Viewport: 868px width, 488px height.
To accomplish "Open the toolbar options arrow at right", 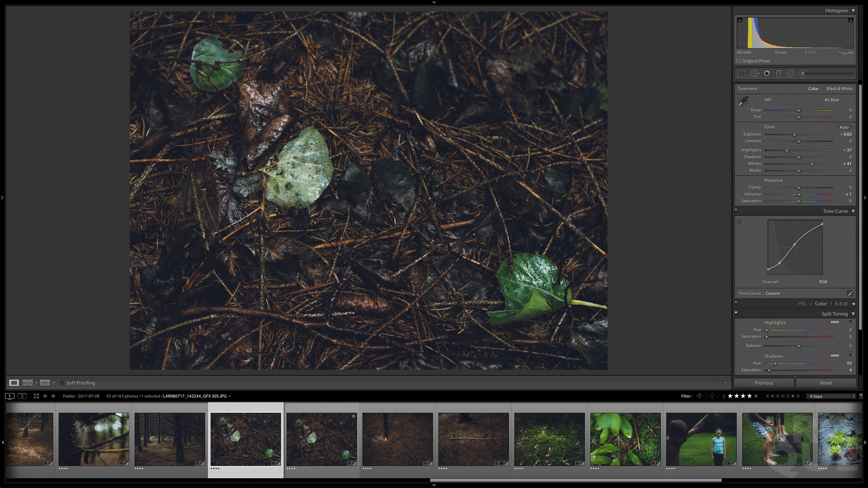I will pos(726,383).
